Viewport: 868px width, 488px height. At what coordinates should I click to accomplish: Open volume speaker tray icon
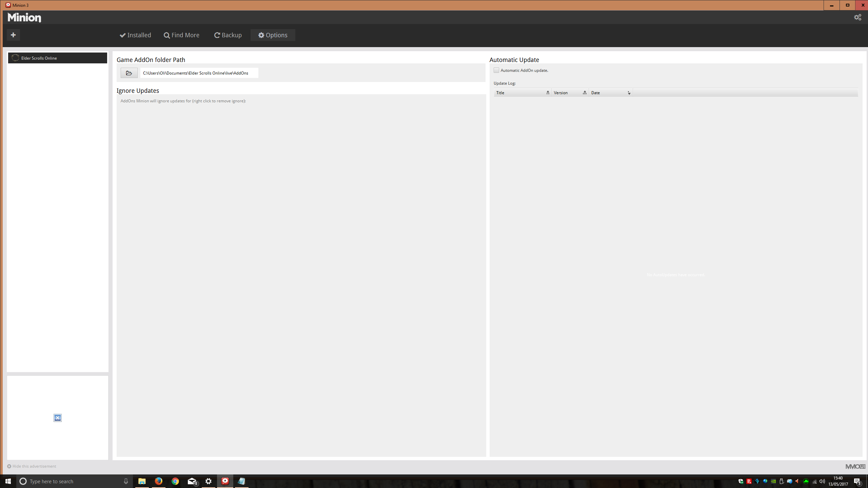tap(822, 481)
